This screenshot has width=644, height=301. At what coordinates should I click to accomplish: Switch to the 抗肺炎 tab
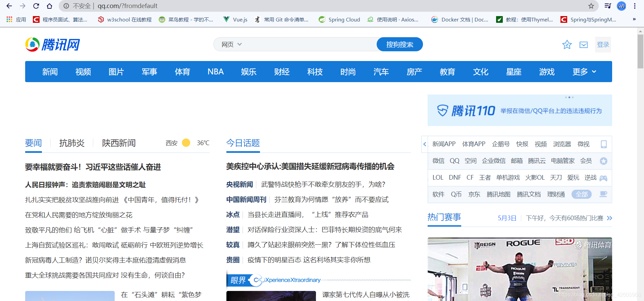pyautogui.click(x=72, y=143)
